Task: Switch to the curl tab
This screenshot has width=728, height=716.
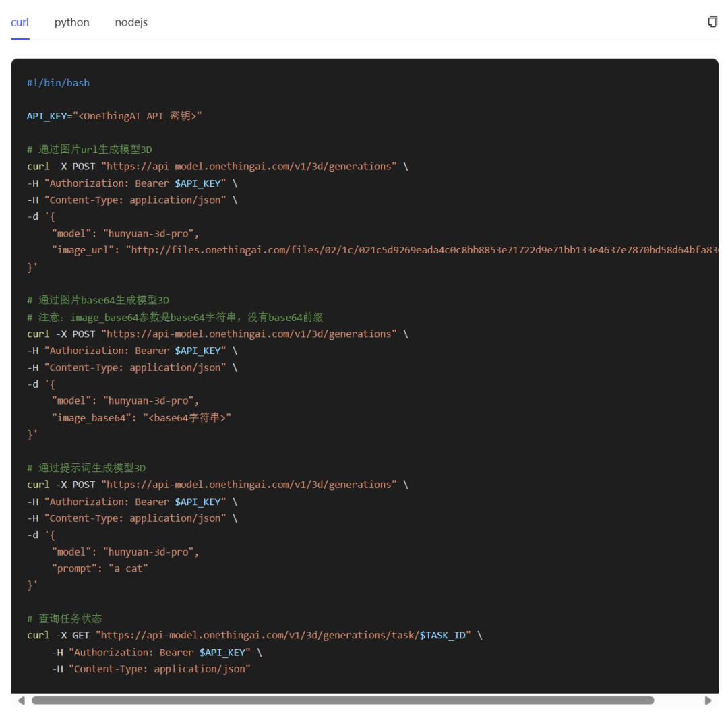Action: pyautogui.click(x=20, y=22)
